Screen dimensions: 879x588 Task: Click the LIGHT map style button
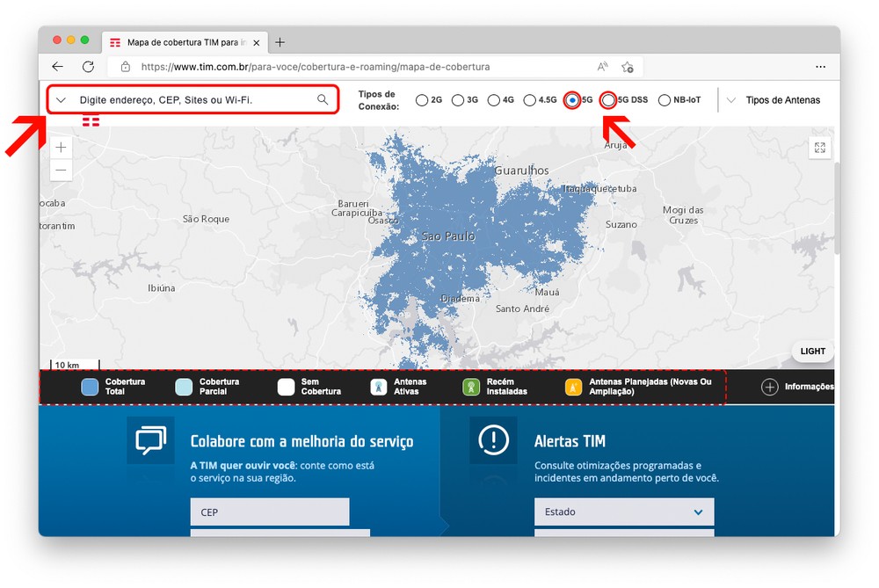[x=812, y=351]
